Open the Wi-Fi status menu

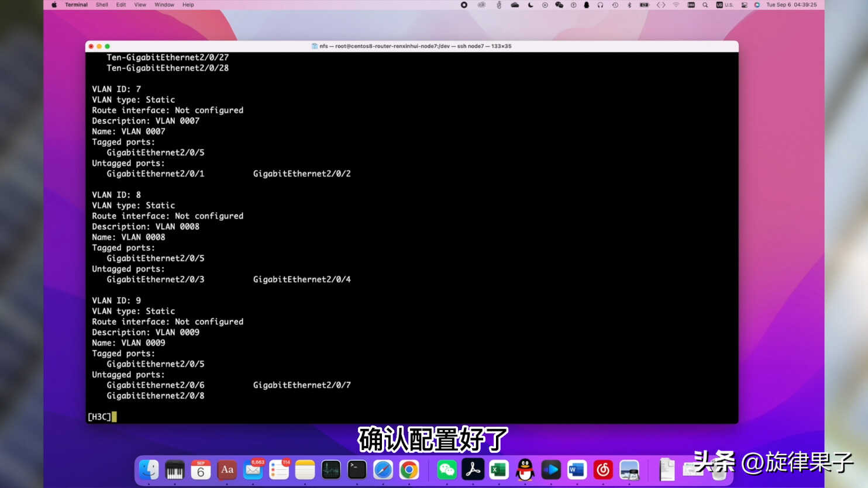(x=676, y=5)
